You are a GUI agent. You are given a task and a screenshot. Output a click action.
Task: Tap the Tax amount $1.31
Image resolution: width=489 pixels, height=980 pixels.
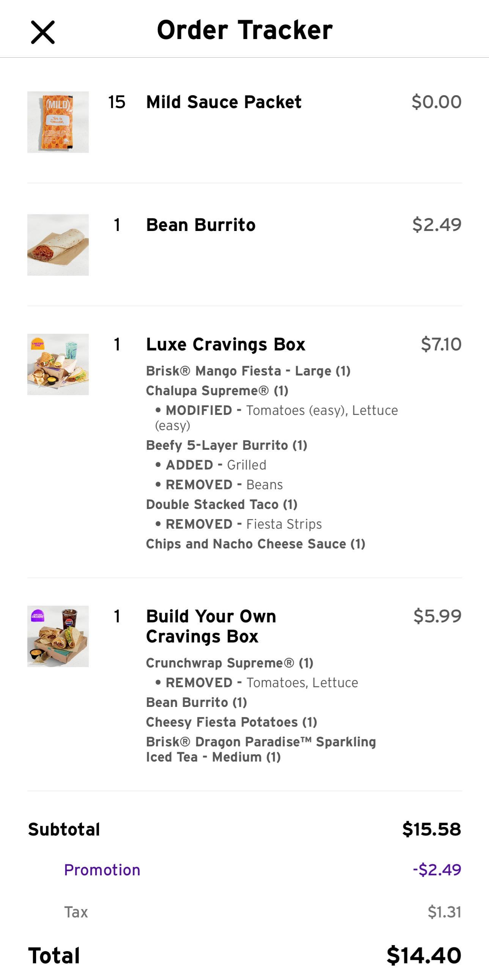(444, 912)
